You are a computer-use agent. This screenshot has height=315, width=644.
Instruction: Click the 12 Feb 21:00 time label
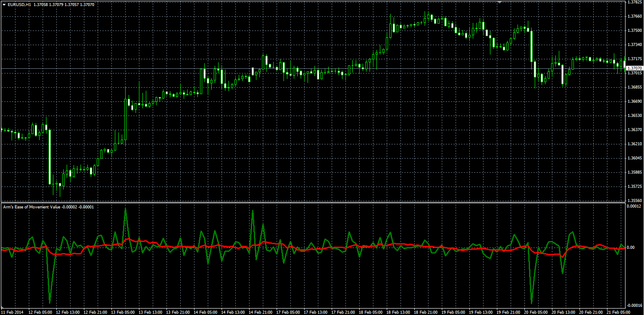click(95, 312)
